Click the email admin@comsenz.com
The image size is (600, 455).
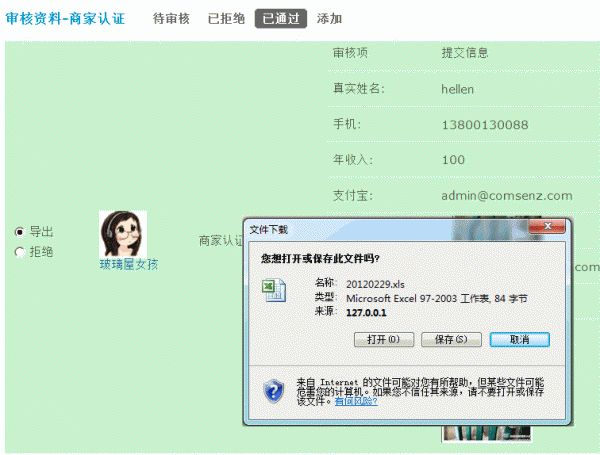tap(506, 196)
